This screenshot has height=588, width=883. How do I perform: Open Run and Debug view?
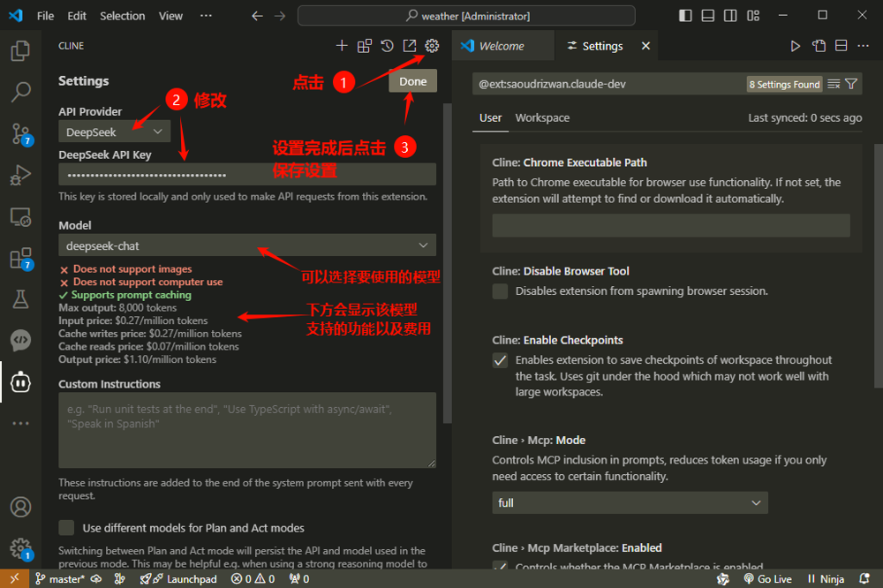[x=20, y=175]
